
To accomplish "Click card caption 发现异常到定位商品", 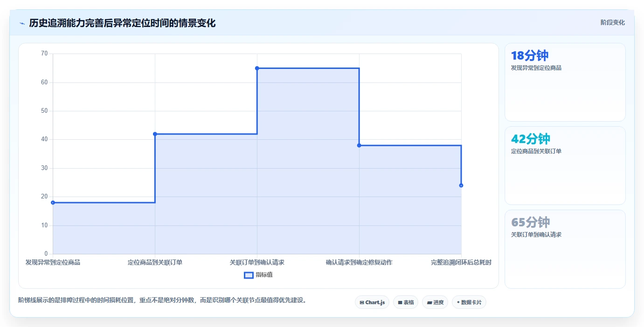I will click(x=536, y=68).
